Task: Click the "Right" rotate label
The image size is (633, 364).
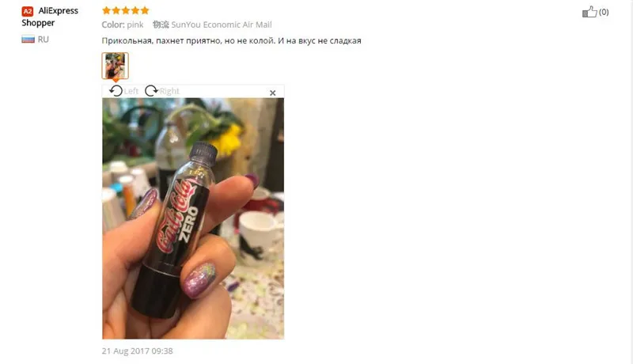Action: point(169,91)
